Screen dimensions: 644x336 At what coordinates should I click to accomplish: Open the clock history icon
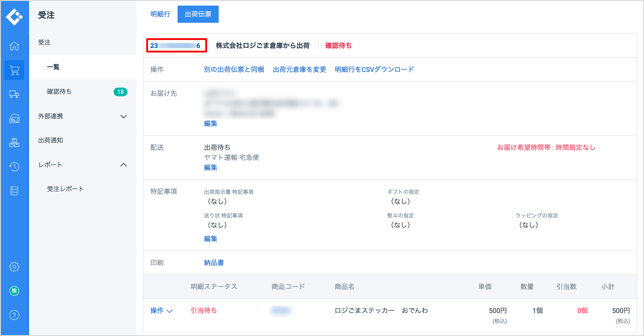coord(14,166)
